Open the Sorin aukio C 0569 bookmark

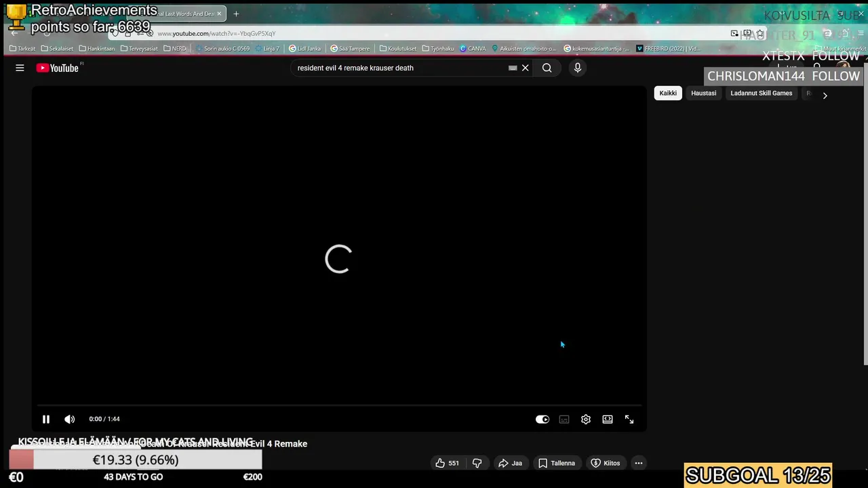(x=222, y=49)
